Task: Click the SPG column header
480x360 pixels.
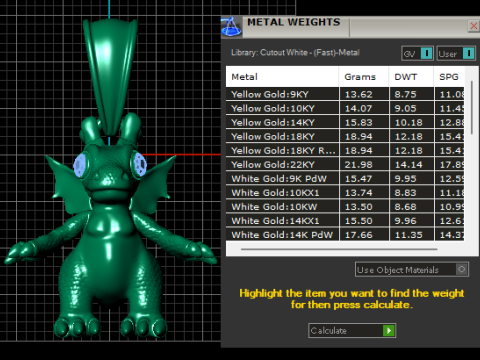Action: tap(449, 77)
